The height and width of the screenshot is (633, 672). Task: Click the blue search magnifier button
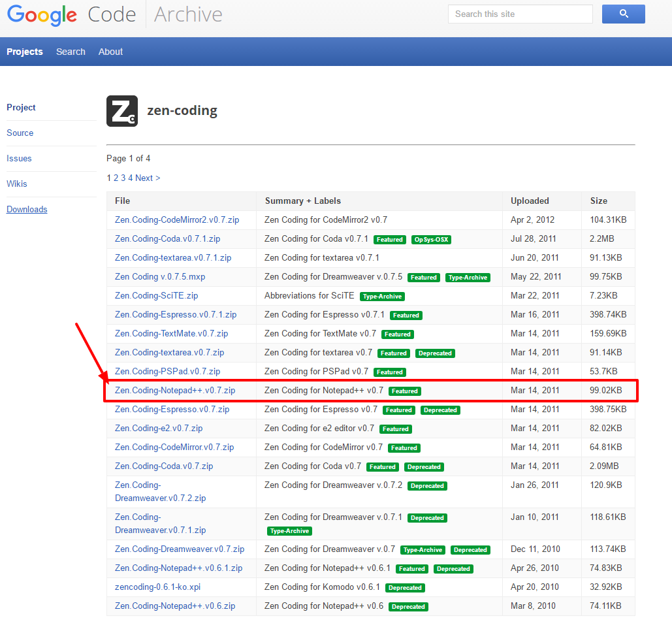tap(623, 14)
